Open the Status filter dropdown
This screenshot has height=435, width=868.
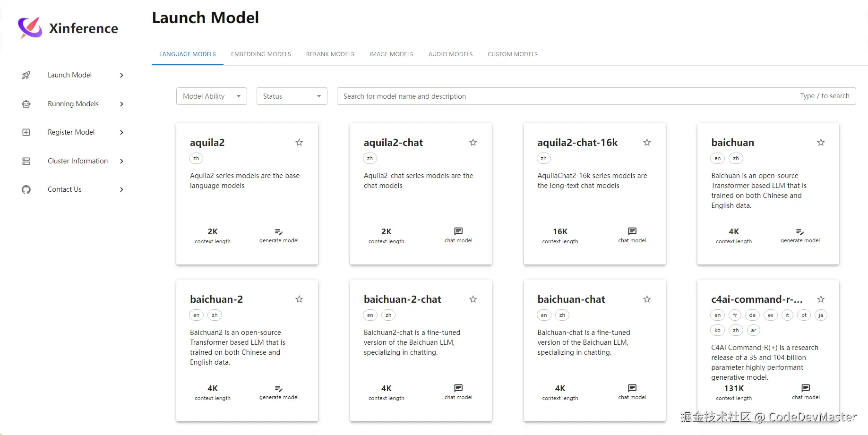pos(292,96)
